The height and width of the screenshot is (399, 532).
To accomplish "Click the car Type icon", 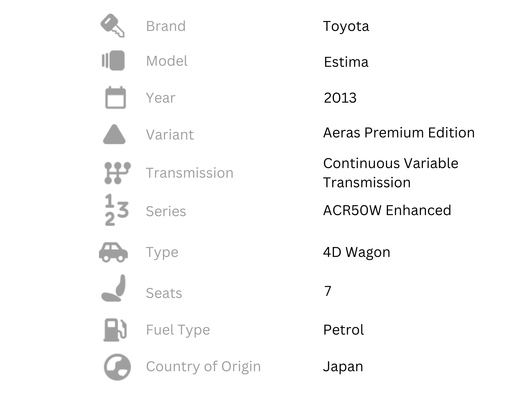I will 113,252.
